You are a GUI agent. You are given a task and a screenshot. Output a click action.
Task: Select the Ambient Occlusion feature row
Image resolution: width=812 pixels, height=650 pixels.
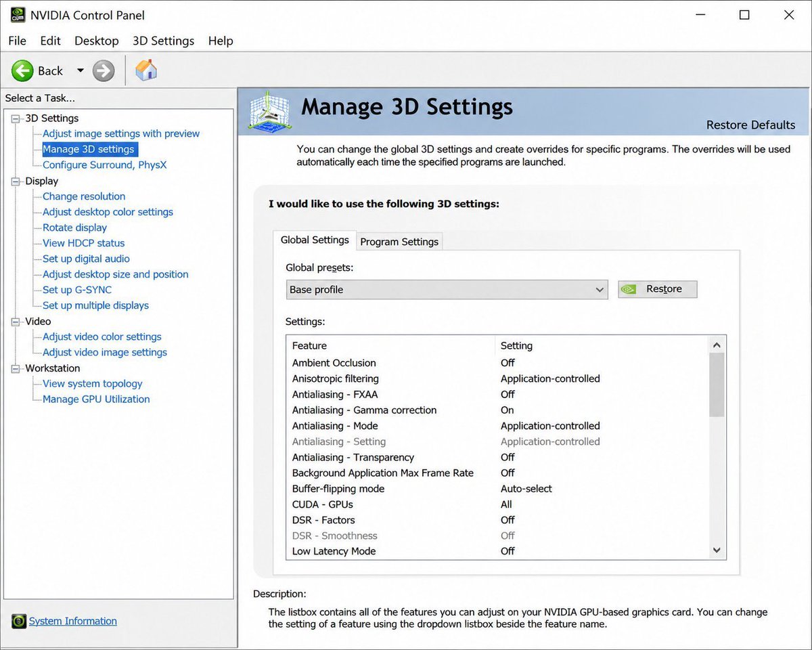497,363
